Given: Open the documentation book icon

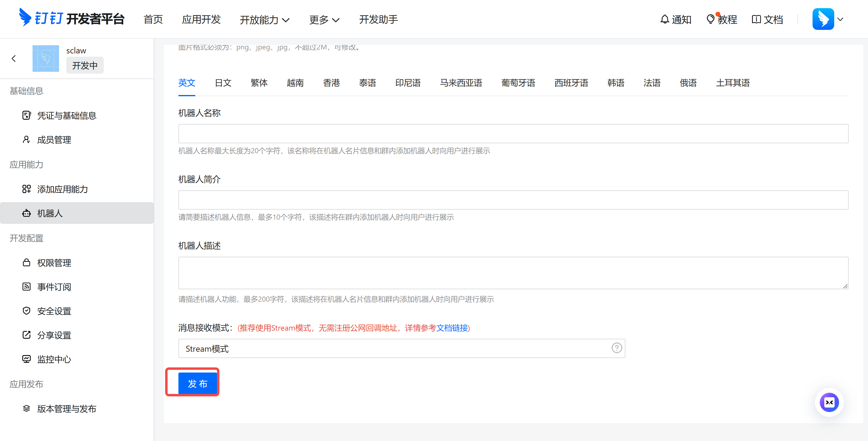Looking at the screenshot, I should (x=756, y=20).
